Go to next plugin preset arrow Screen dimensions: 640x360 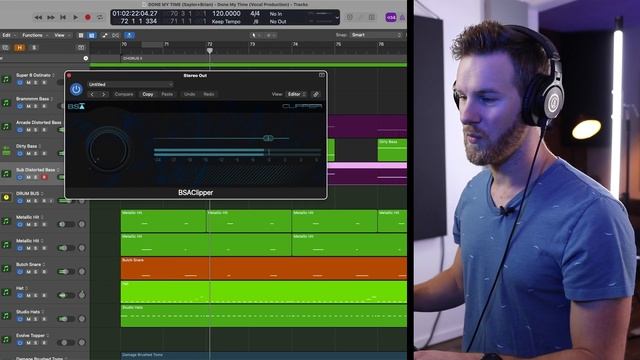point(104,94)
